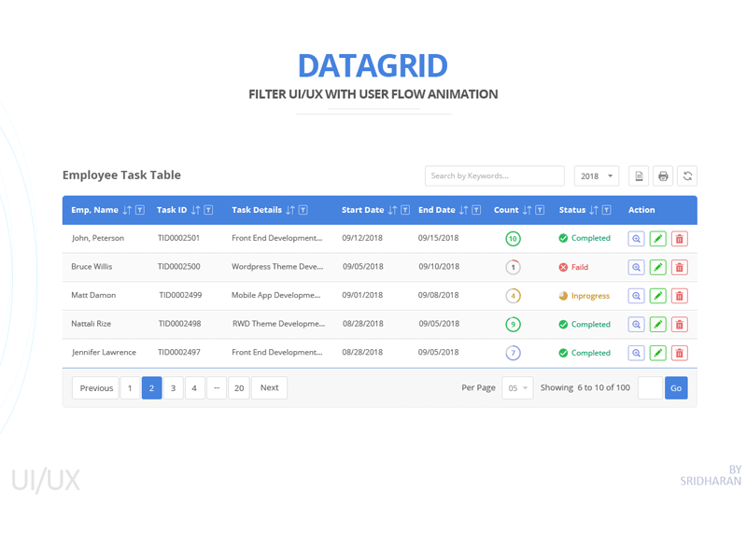Click edit pencil for Bruce Willis row
The height and width of the screenshot is (560, 747).
pyautogui.click(x=657, y=267)
